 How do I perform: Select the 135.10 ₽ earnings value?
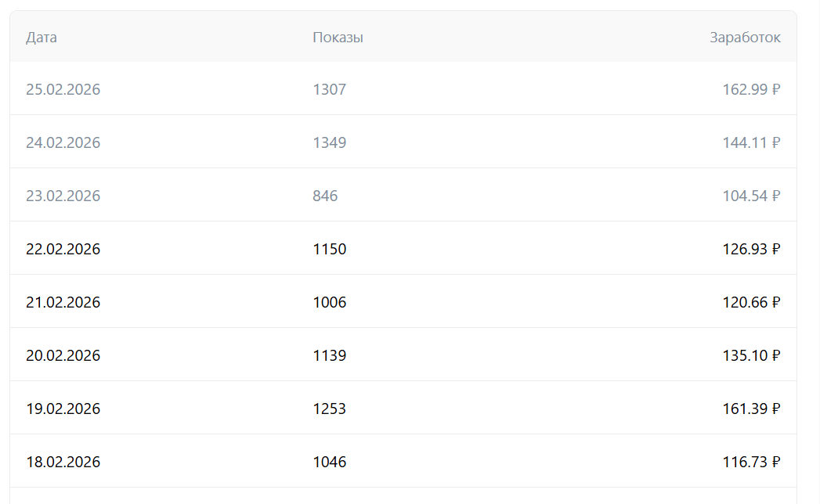click(751, 355)
